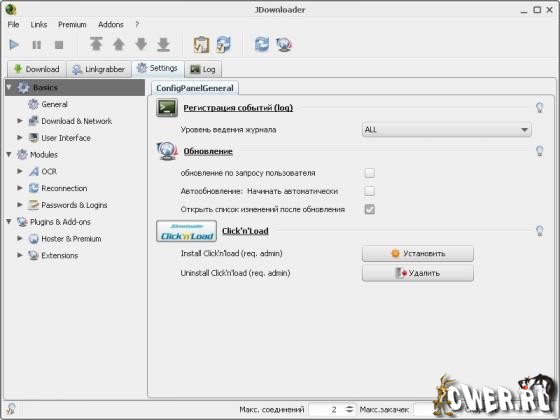Screen dimensions: 560x420
Task: Open the ? help menu
Action: tap(137, 25)
